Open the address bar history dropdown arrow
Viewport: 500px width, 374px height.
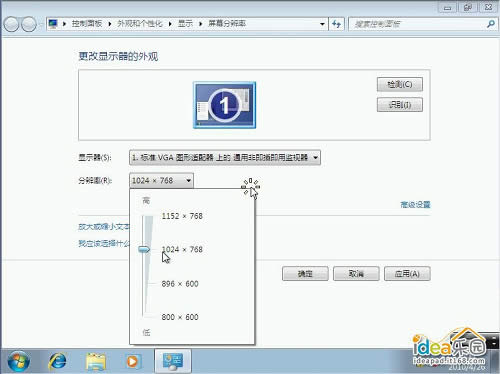[322, 24]
